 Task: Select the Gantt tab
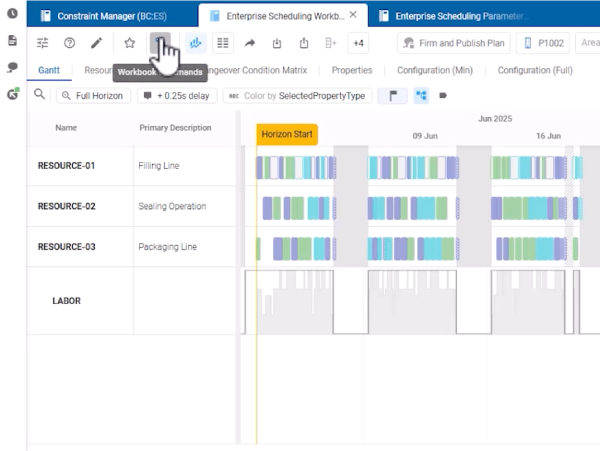tap(49, 70)
